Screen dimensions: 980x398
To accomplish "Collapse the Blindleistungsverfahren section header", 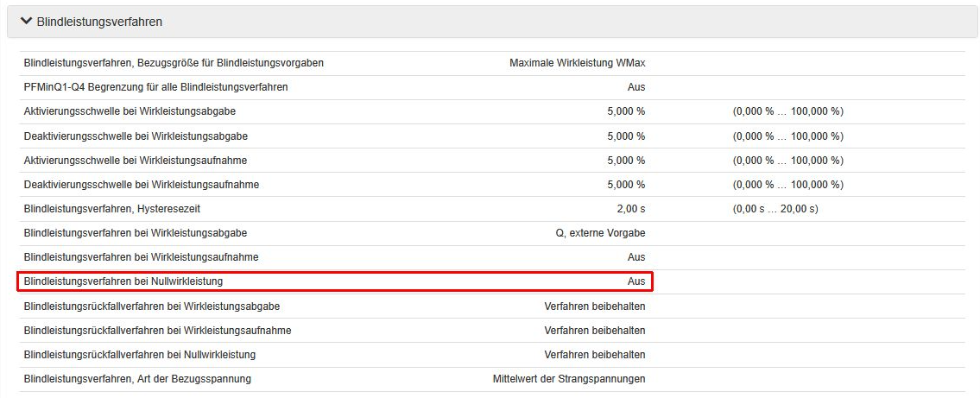I will click(99, 22).
